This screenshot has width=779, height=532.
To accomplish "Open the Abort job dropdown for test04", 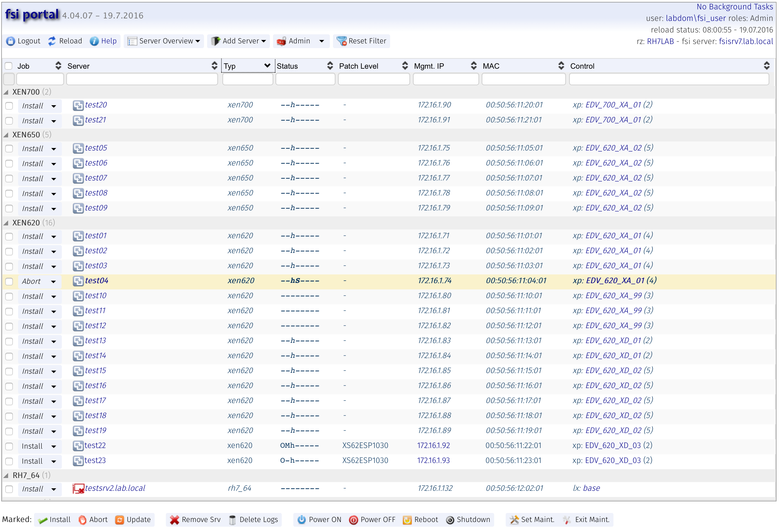I will pyautogui.click(x=54, y=281).
